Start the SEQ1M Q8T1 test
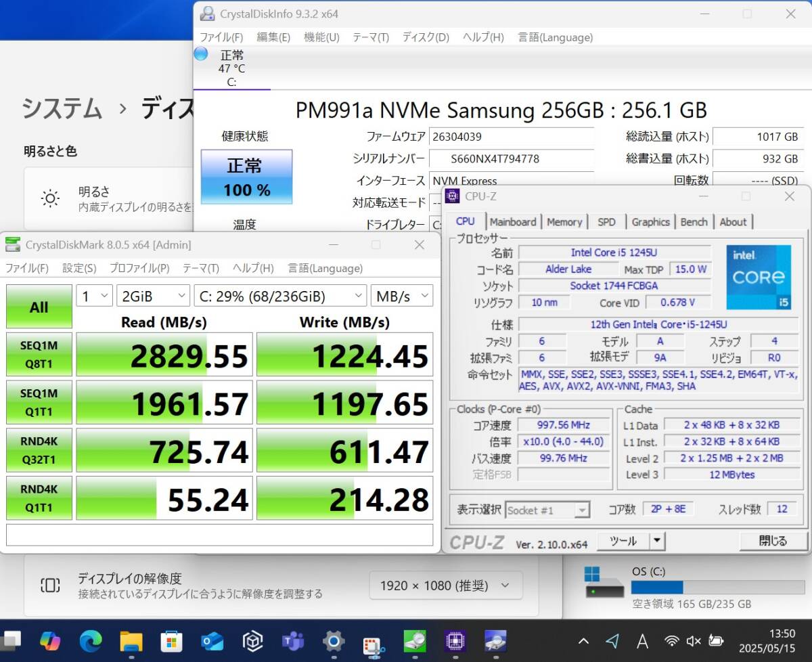 coord(39,354)
